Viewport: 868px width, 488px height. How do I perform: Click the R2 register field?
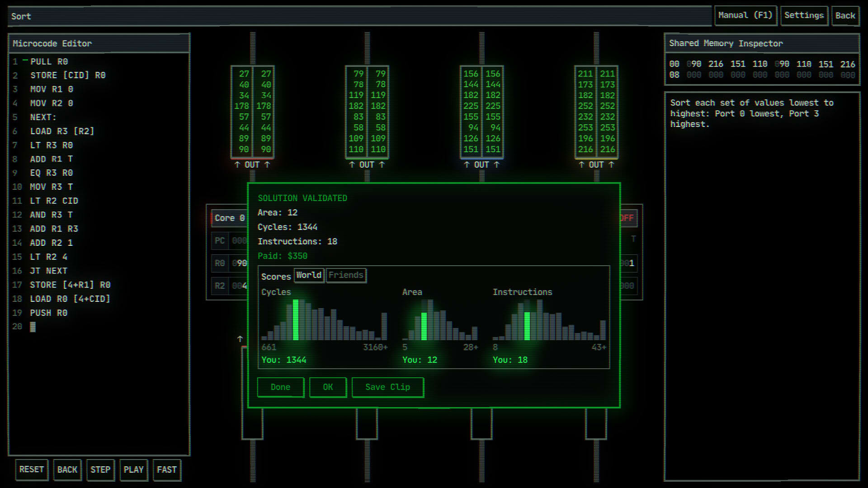coord(229,286)
